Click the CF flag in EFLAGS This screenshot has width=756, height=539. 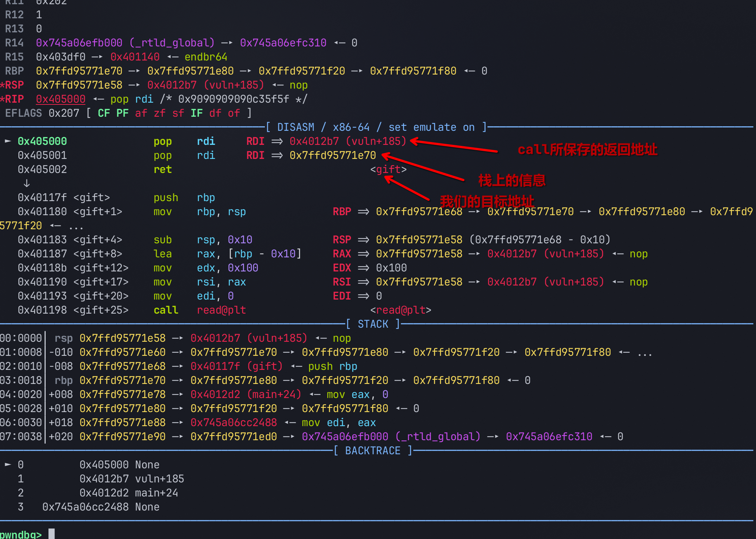pos(104,113)
